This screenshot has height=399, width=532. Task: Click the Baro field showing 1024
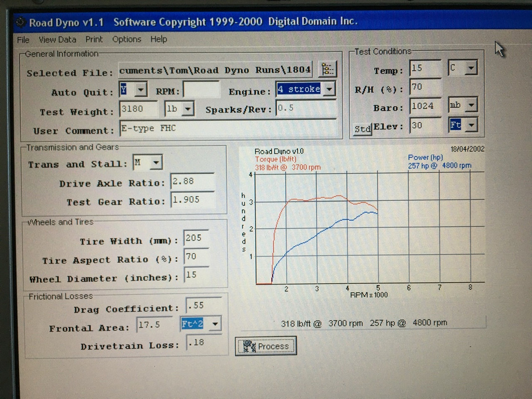click(425, 106)
